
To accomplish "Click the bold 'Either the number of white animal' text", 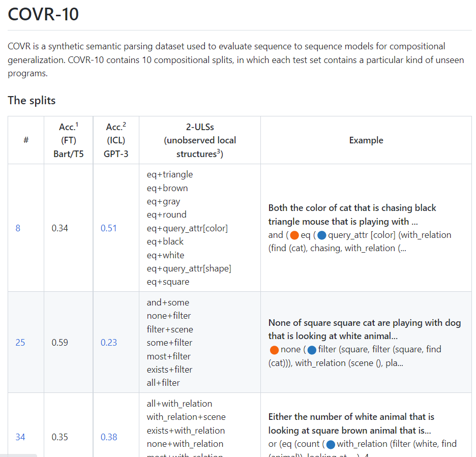I will [351, 423].
